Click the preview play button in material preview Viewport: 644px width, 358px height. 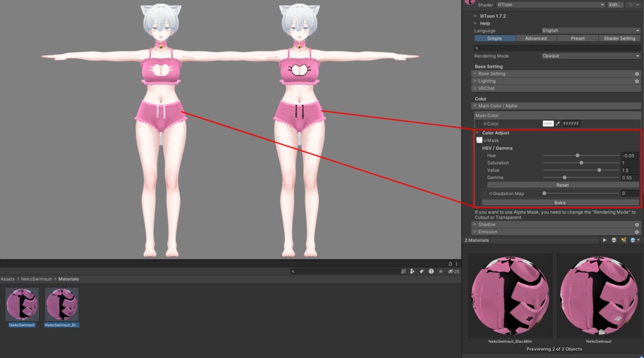604,241
